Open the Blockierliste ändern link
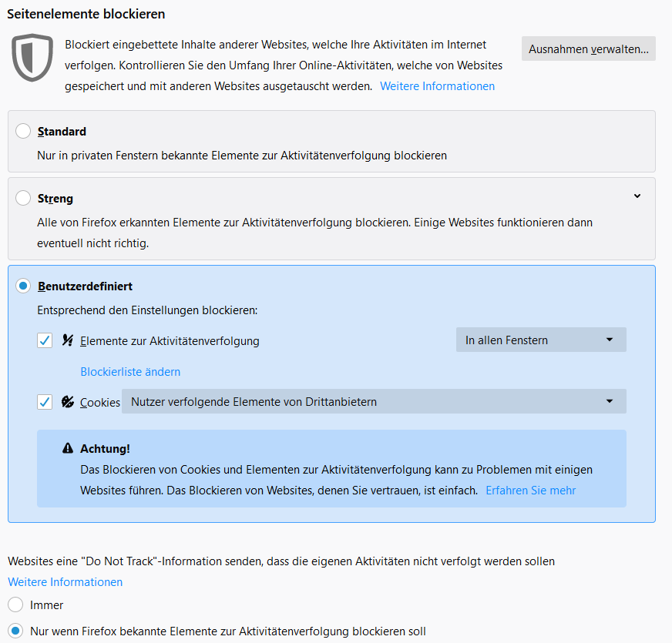672x643 pixels. [x=130, y=372]
